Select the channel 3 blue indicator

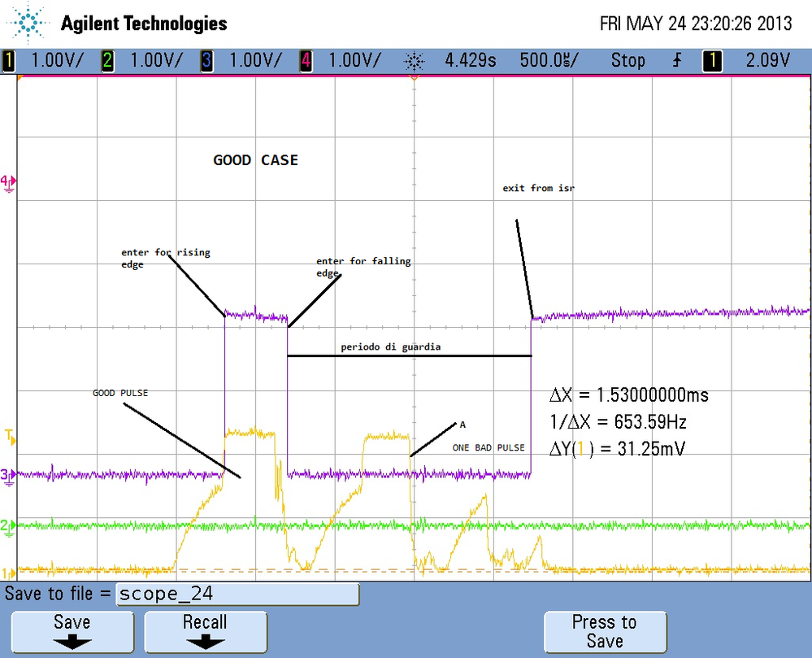click(x=206, y=61)
